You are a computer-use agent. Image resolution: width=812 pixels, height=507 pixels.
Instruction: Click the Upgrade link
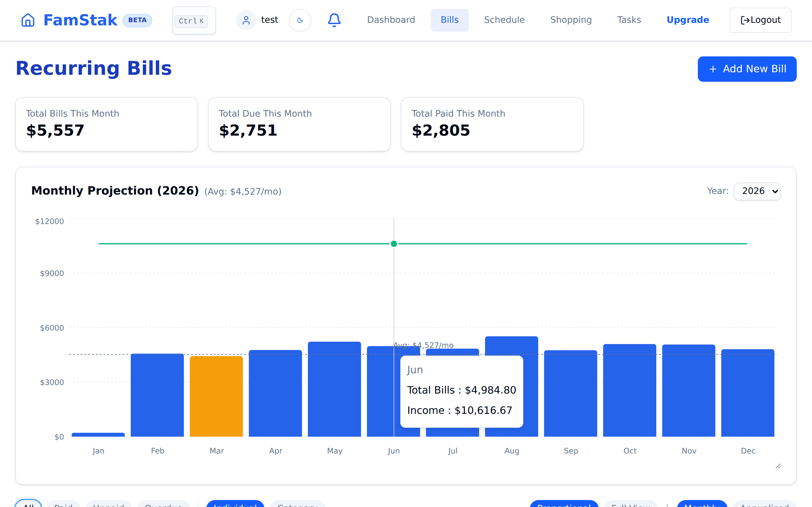tap(688, 20)
